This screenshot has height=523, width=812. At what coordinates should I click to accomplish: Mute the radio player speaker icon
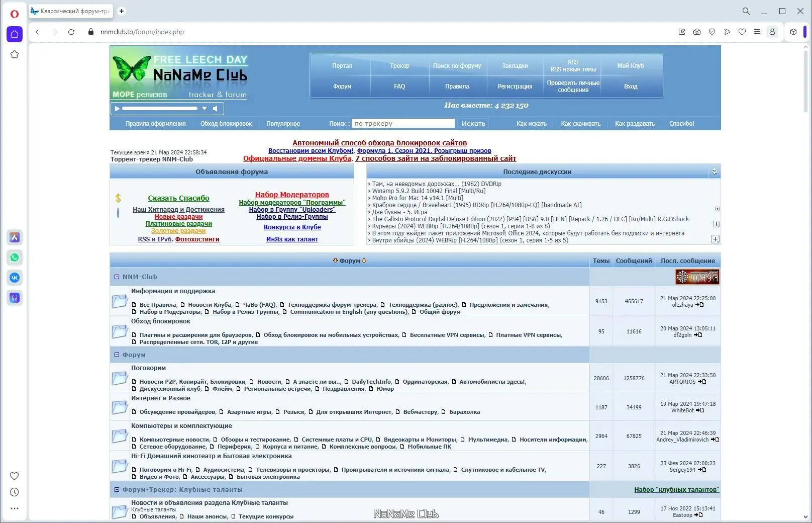click(215, 108)
